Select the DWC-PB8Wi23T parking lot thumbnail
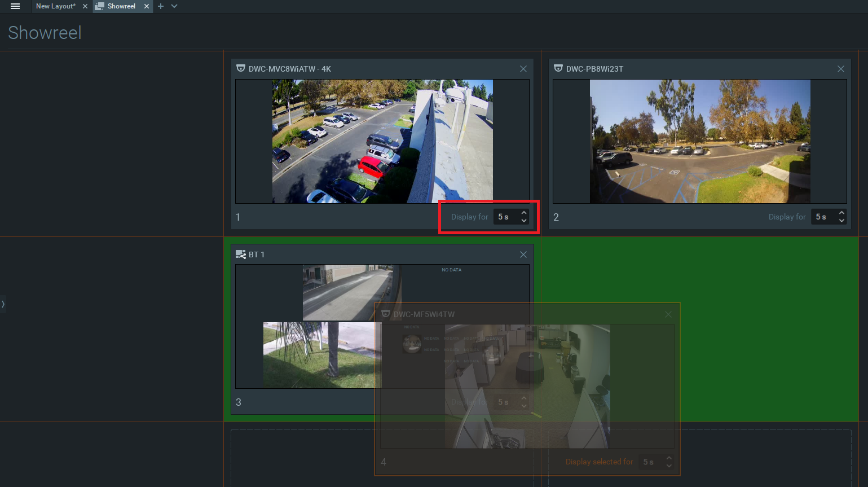868x487 pixels. 699,141
